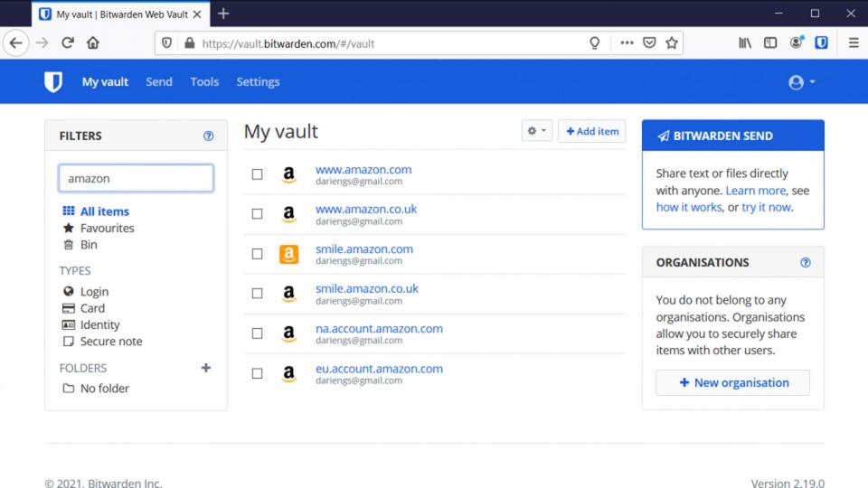The width and height of the screenshot is (868, 488).
Task: Open the Firefox Library icon
Action: pos(745,42)
